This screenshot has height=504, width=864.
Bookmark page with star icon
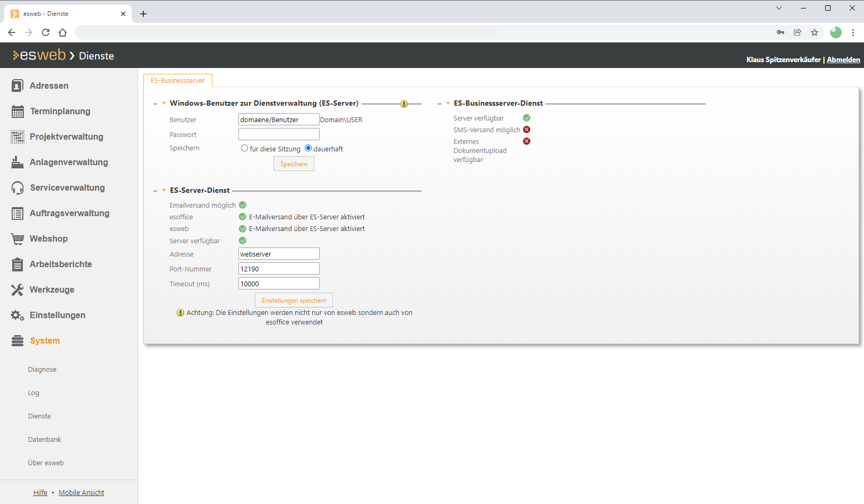(815, 32)
